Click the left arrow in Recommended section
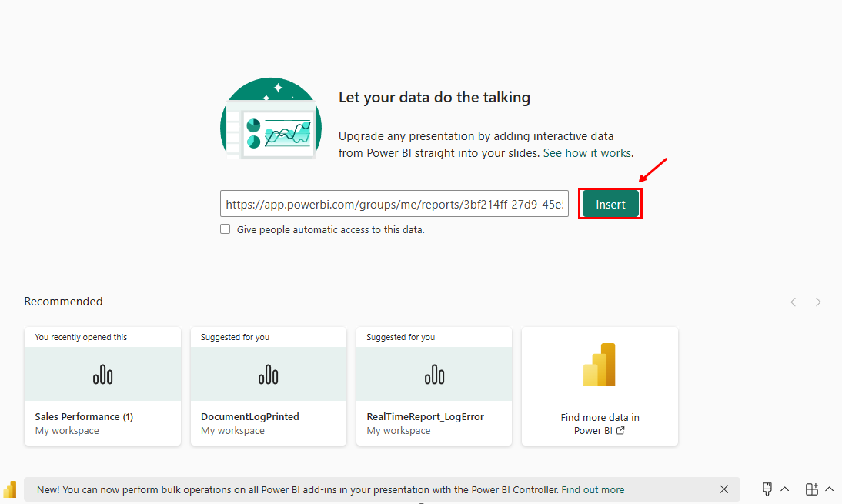Image resolution: width=842 pixels, height=504 pixels. (793, 302)
